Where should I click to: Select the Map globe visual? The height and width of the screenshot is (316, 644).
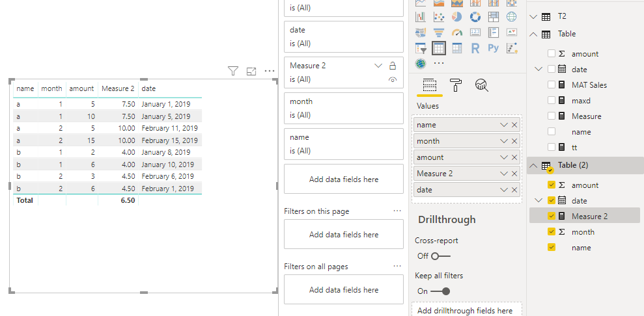(x=511, y=17)
